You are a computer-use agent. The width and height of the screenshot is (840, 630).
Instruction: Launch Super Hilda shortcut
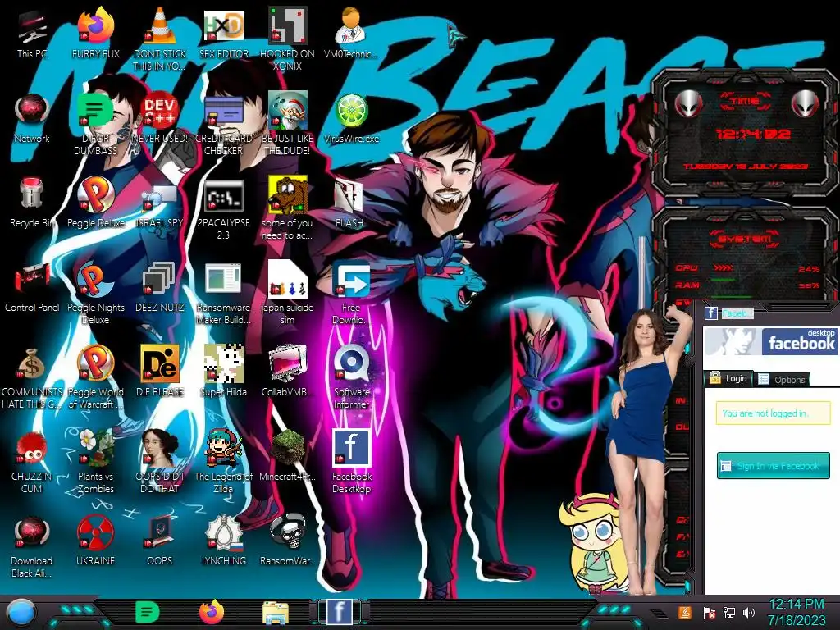[223, 363]
